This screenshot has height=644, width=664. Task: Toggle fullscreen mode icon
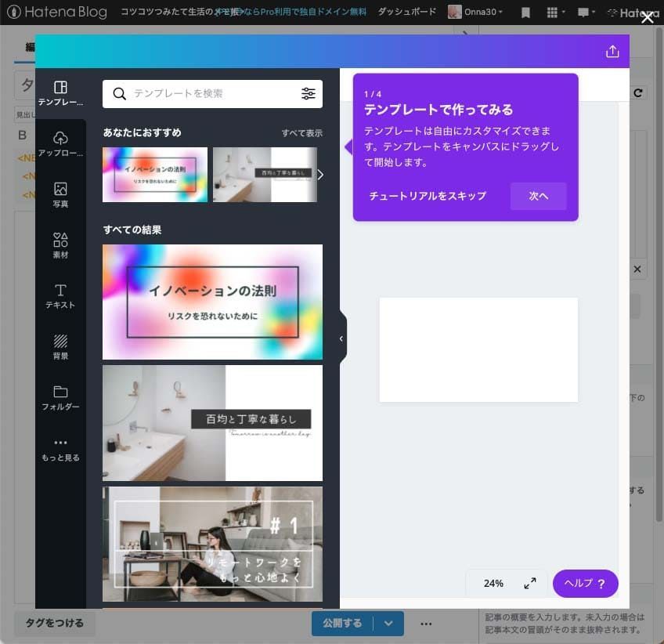(530, 584)
